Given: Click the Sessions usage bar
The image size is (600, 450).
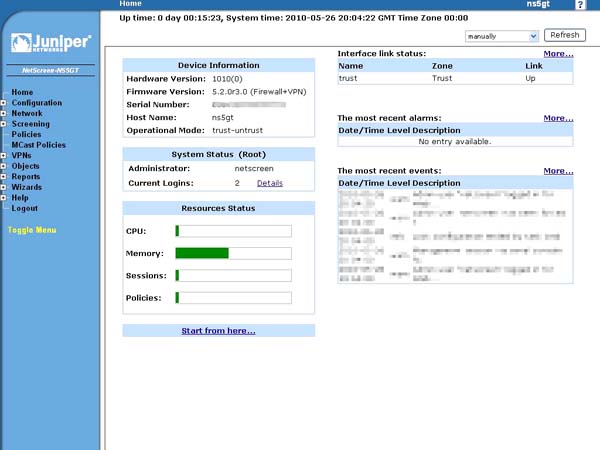Looking at the screenshot, I should tap(233, 276).
